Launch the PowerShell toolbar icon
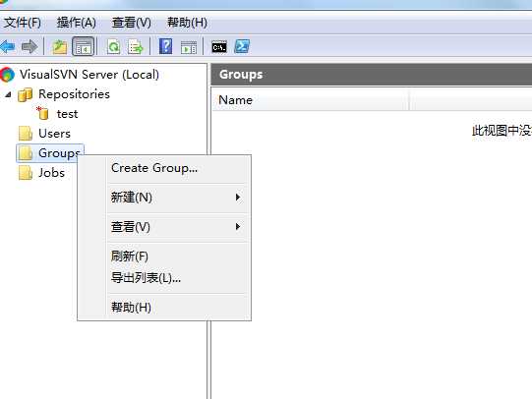 coord(242,46)
